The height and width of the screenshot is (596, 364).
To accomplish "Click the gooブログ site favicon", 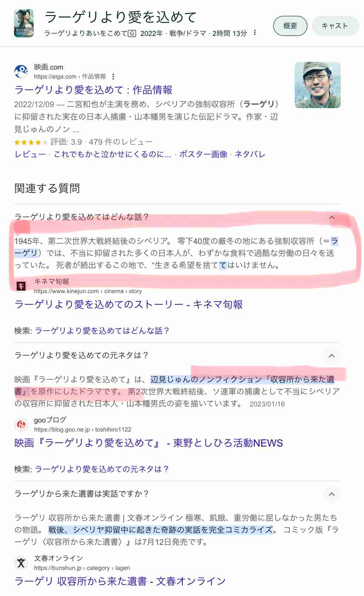I will pos(21,425).
